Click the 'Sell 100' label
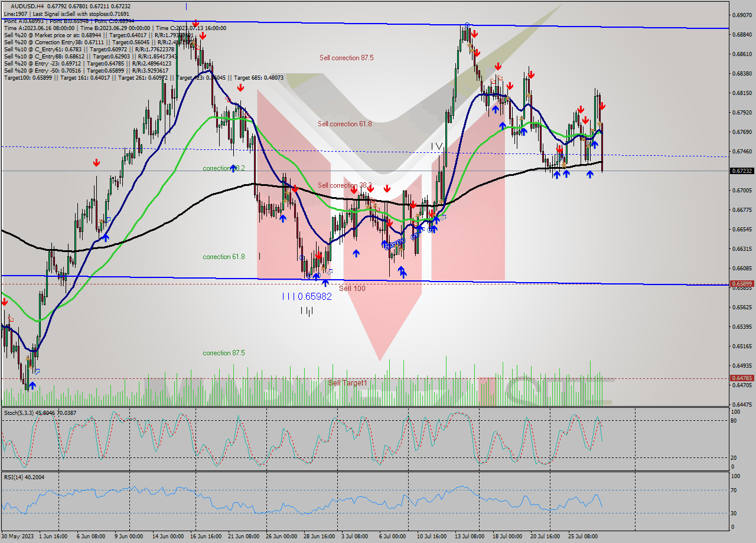The height and width of the screenshot is (543, 756). click(352, 288)
